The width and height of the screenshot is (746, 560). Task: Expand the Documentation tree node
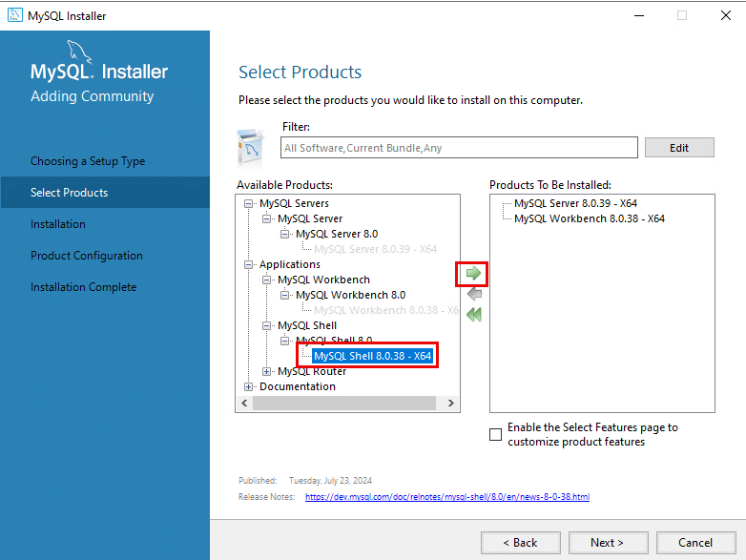coord(248,386)
